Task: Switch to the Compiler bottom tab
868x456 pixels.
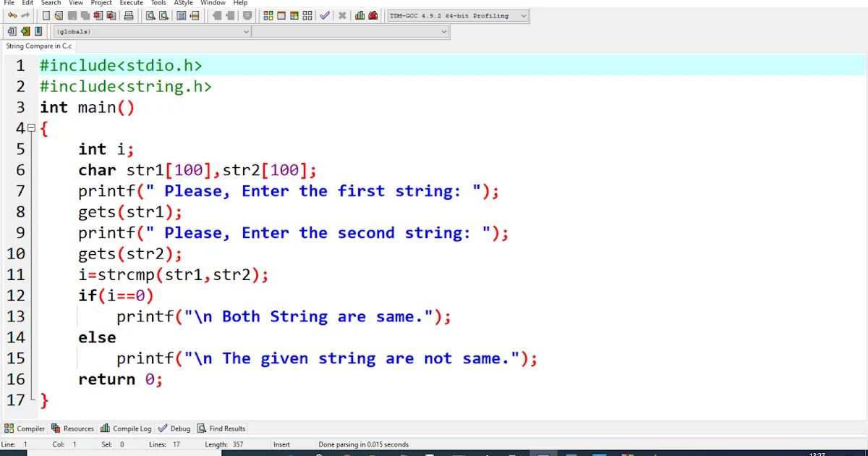Action: pyautogui.click(x=25, y=428)
